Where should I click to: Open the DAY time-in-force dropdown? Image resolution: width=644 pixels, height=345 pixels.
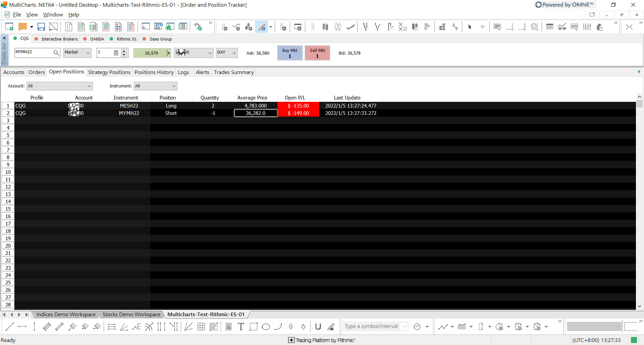click(x=227, y=53)
